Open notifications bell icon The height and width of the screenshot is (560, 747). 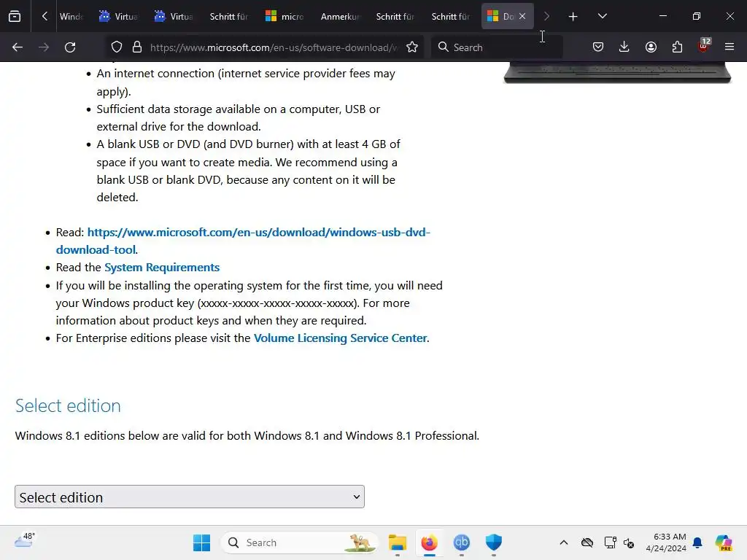point(697,542)
